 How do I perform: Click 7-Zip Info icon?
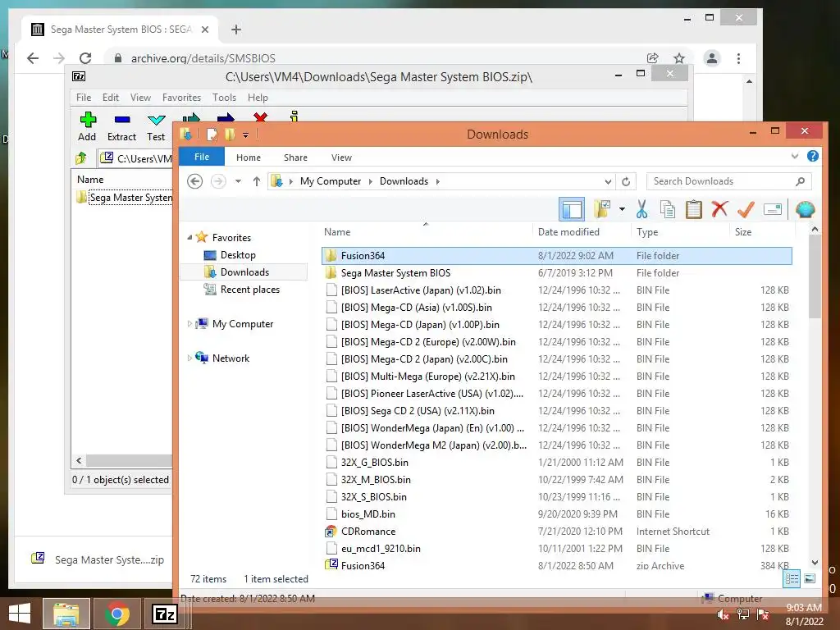pos(294,116)
